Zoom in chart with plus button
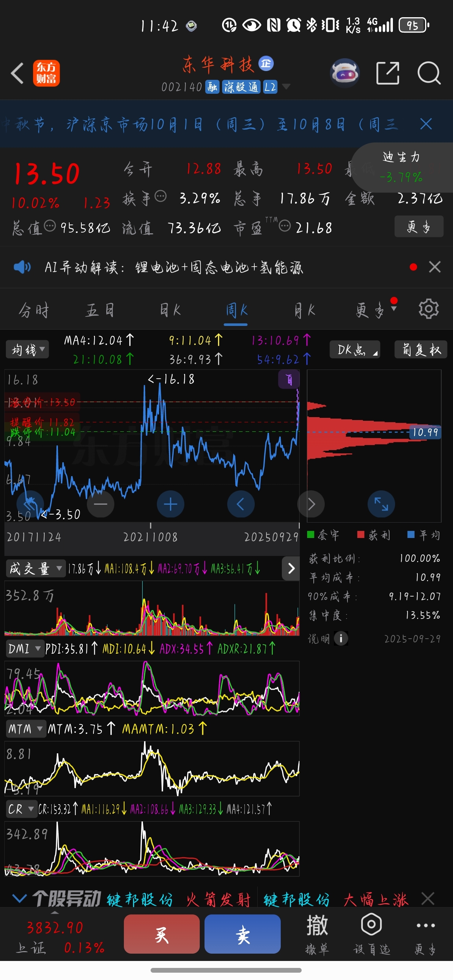Image resolution: width=453 pixels, height=980 pixels. click(x=170, y=504)
